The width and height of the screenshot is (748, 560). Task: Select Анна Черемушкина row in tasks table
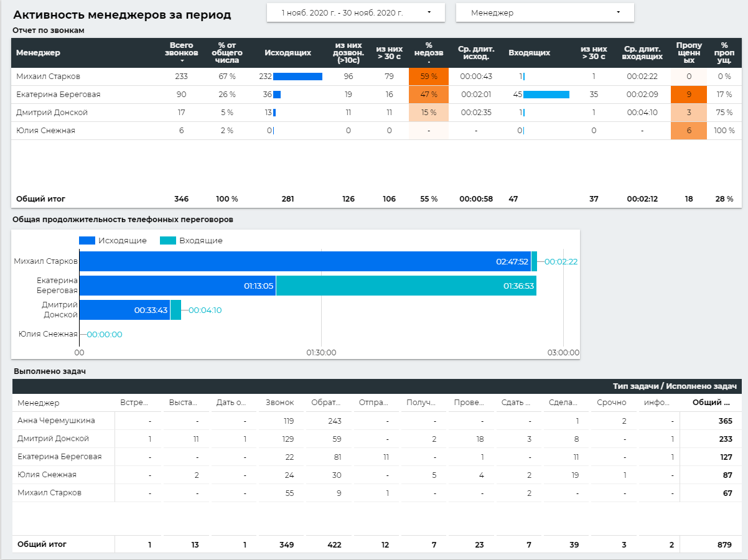[376, 421]
